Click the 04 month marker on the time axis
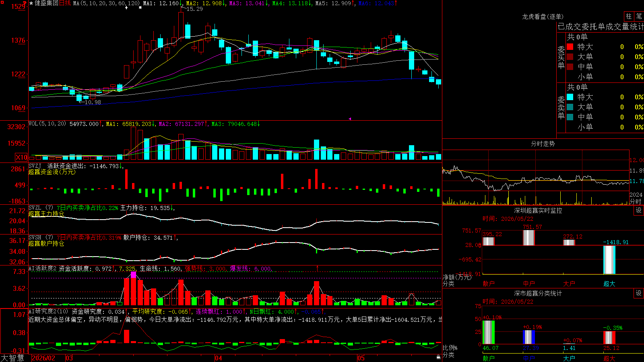Screen dimensions: 644x362 tap(219, 358)
